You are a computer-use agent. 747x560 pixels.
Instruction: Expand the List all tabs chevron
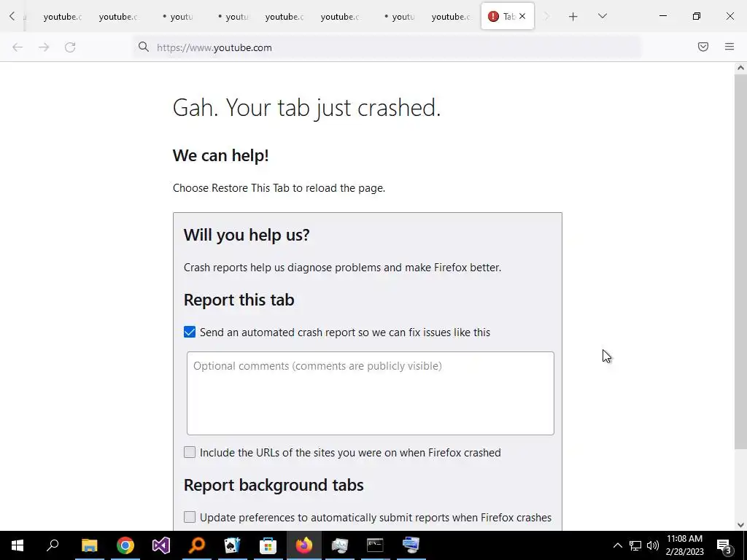pyautogui.click(x=602, y=16)
